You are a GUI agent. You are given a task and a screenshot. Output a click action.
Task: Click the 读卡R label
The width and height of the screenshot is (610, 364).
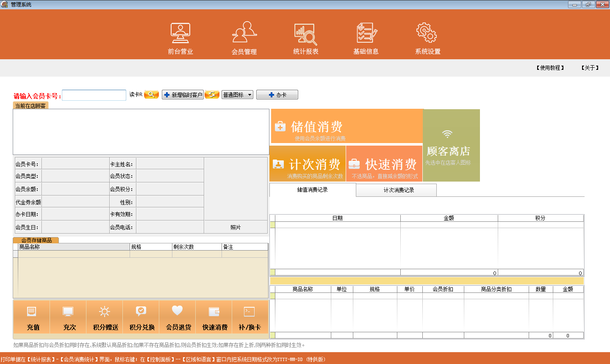coord(136,94)
